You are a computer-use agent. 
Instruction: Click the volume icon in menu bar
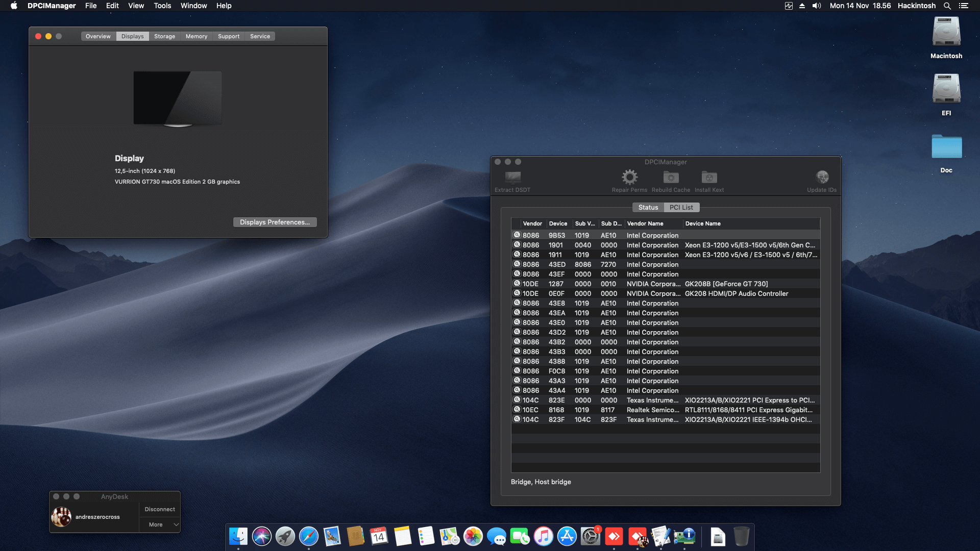[816, 6]
